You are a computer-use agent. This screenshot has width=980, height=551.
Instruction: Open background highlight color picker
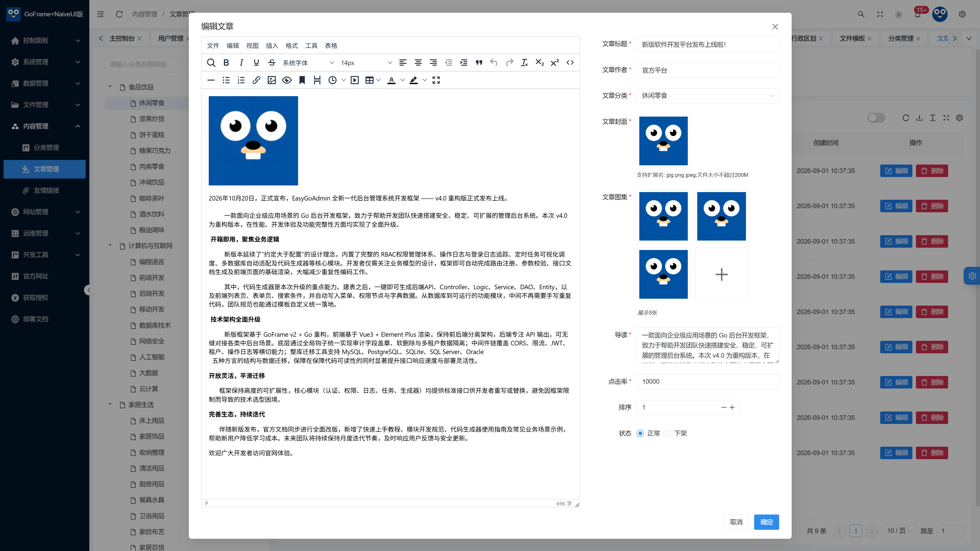pos(413,80)
